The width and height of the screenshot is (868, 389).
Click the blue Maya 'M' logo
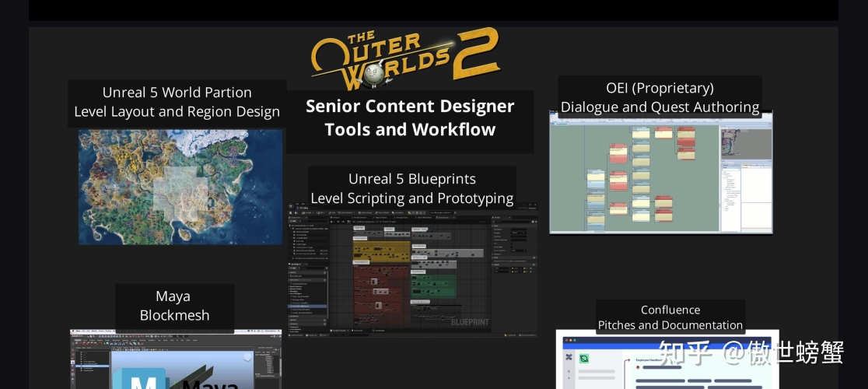(139, 378)
